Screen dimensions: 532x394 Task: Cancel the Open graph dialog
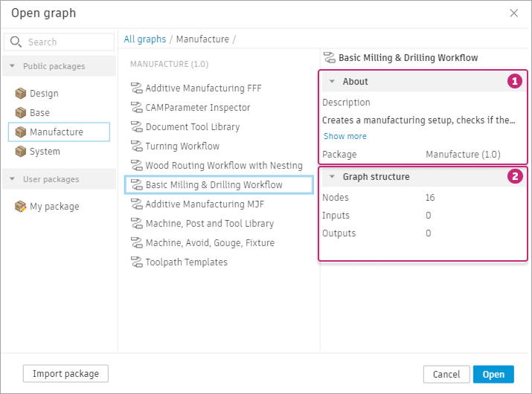point(446,375)
